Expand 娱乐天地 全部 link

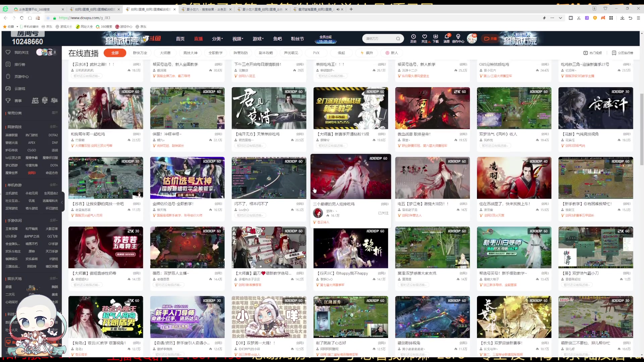click(x=54, y=279)
